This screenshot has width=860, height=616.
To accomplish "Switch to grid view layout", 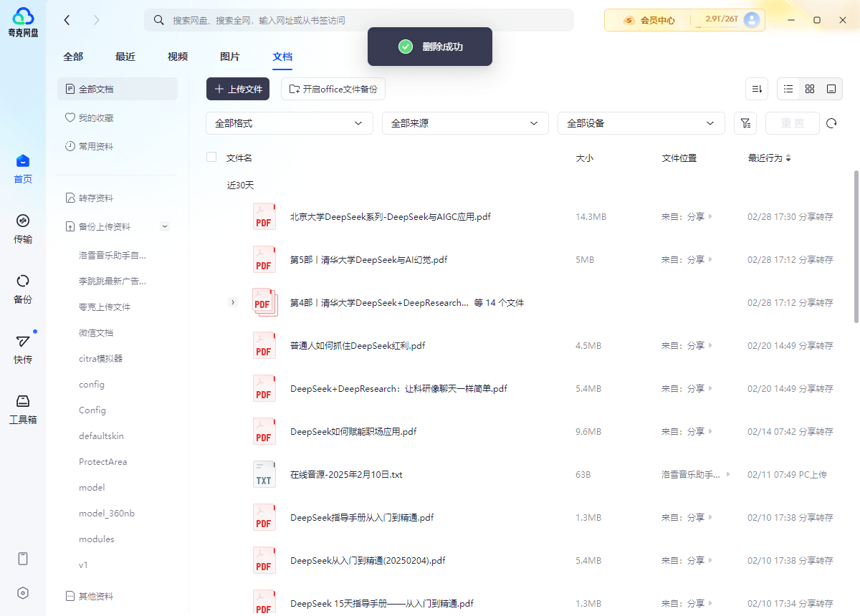I will click(x=810, y=89).
